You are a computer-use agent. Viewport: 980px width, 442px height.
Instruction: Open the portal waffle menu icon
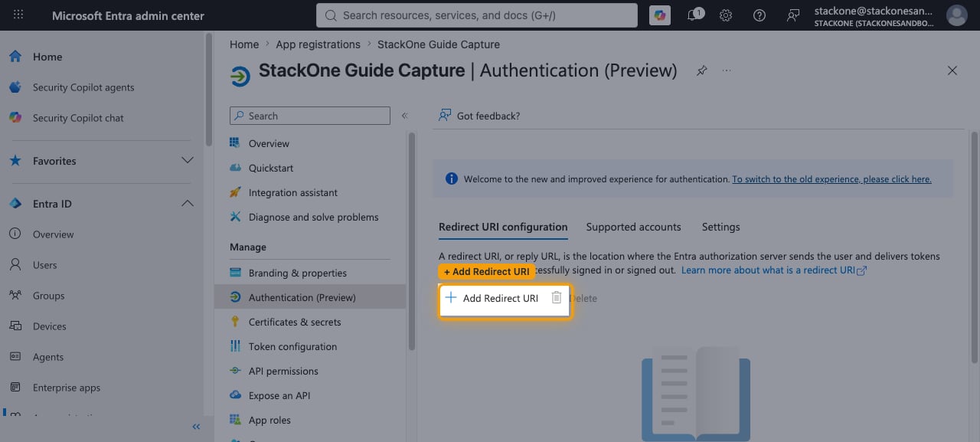tap(18, 15)
